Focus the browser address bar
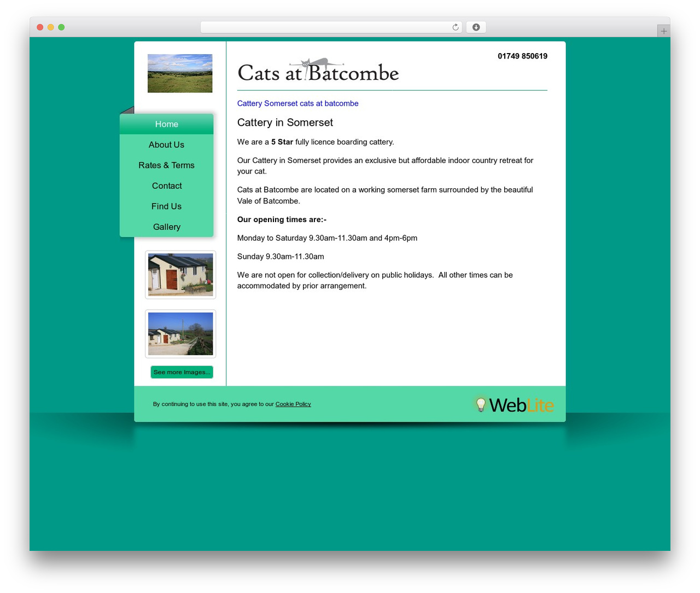The image size is (700, 593). pos(331,27)
